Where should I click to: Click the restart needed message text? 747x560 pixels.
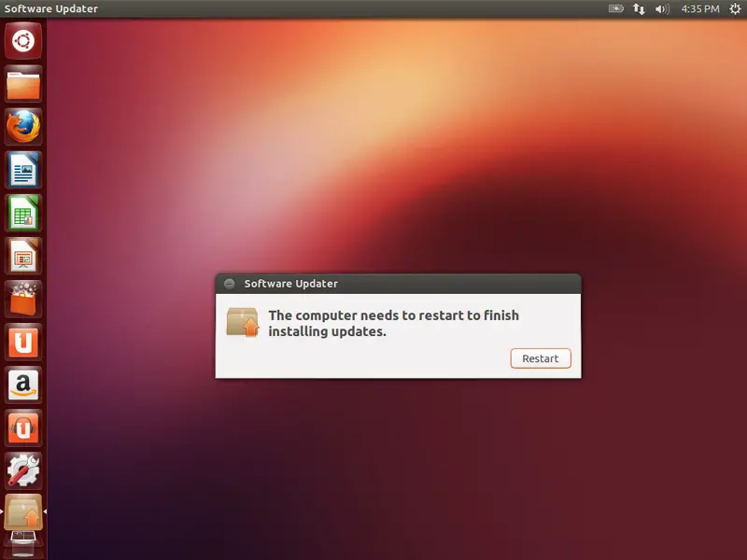393,323
